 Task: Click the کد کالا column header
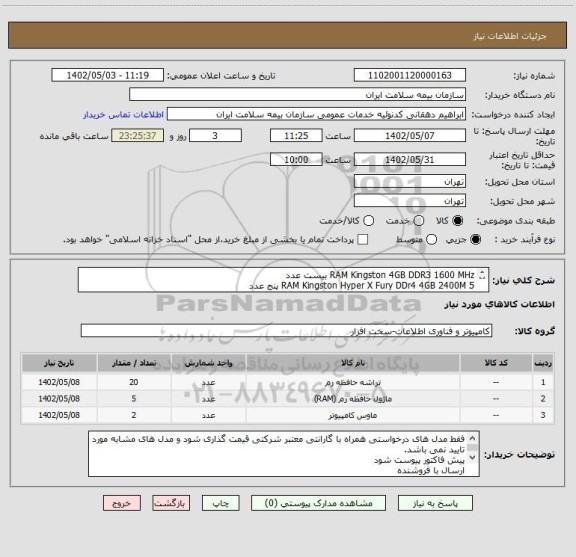[496, 363]
